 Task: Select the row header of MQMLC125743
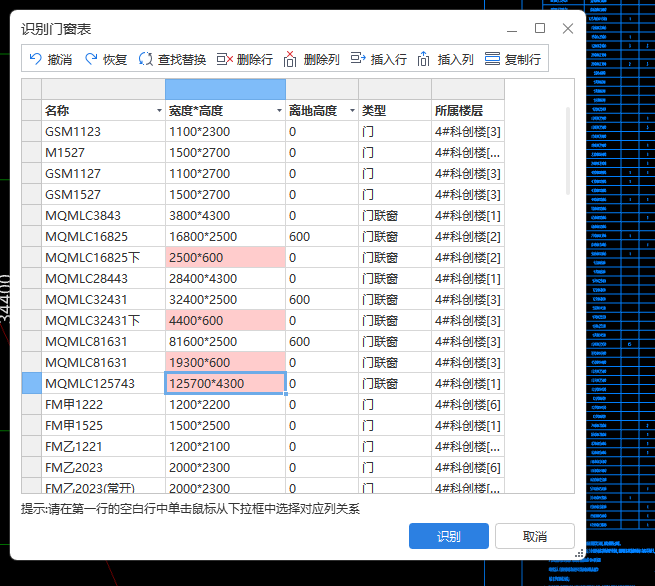(32, 383)
